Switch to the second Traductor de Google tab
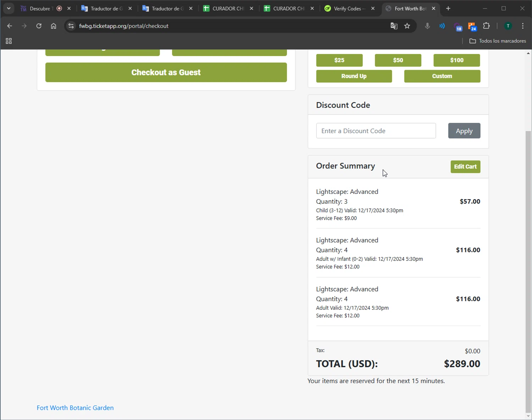The image size is (532, 420). coord(167,9)
